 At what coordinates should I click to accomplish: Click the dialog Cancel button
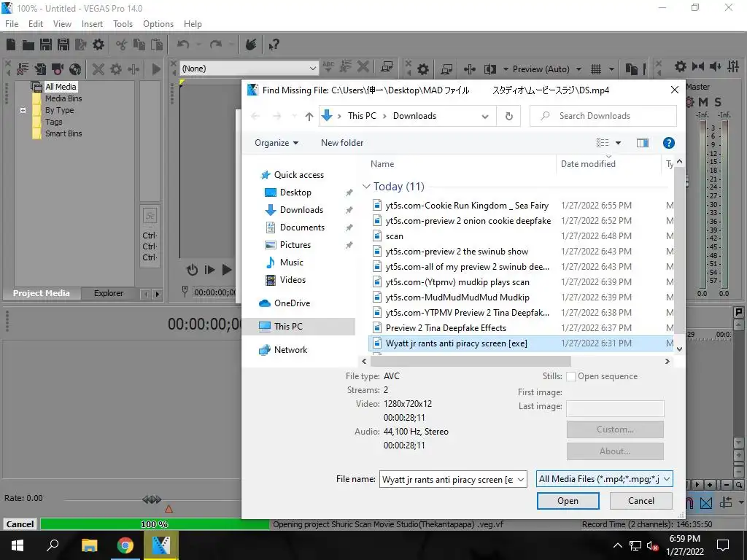point(640,501)
